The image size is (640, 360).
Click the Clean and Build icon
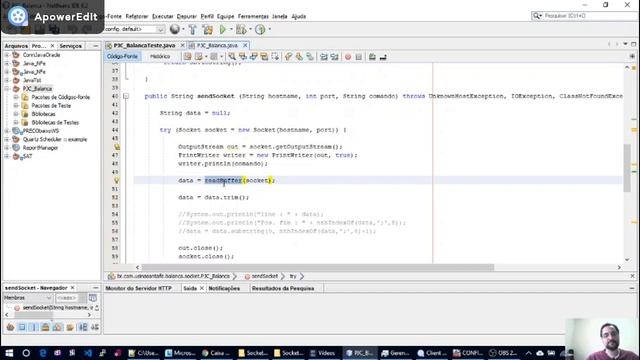pos(207,29)
